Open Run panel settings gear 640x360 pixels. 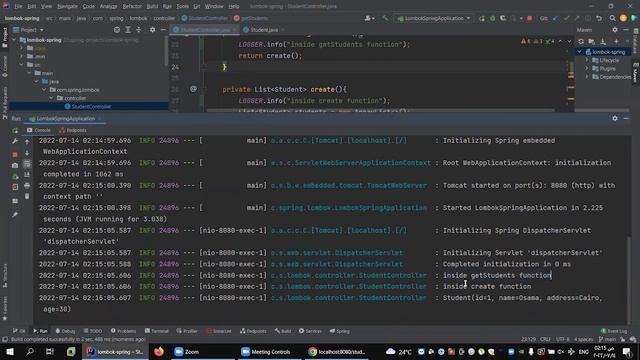pos(615,118)
